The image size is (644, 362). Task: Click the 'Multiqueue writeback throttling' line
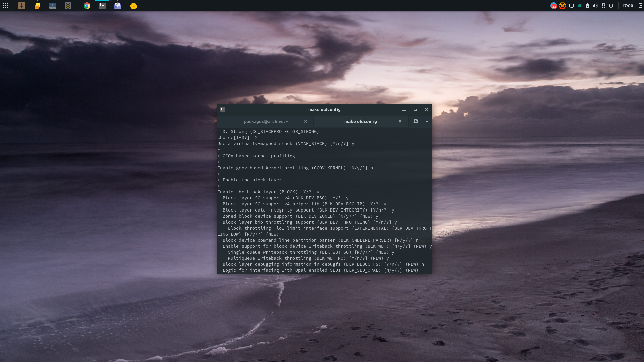[309, 258]
